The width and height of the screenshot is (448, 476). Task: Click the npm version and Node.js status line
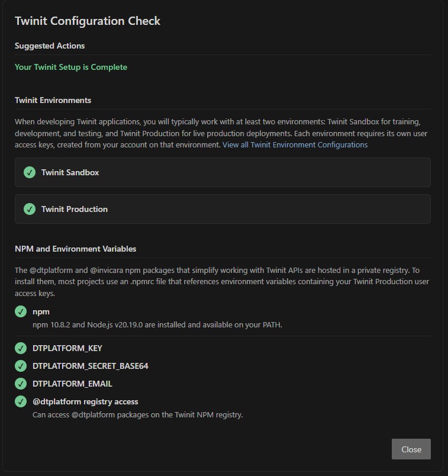157,325
